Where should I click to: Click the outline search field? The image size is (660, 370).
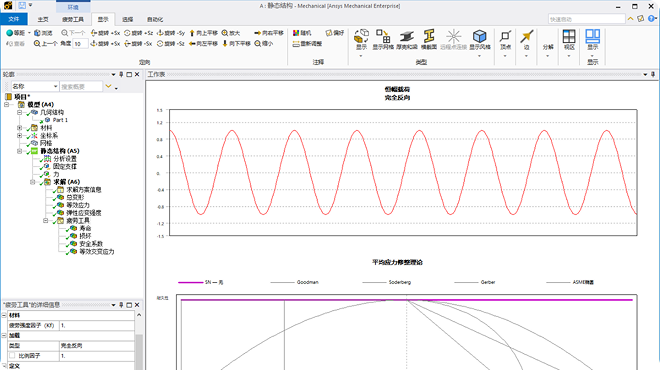click(81, 86)
